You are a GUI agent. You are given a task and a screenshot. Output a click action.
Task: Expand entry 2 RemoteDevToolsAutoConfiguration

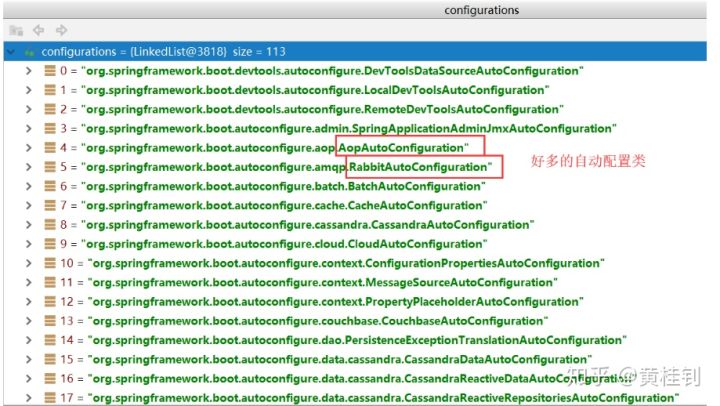29,109
